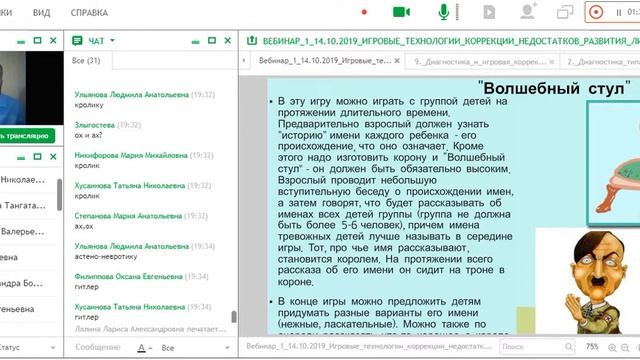Open the text color A formatting option

tap(143, 348)
